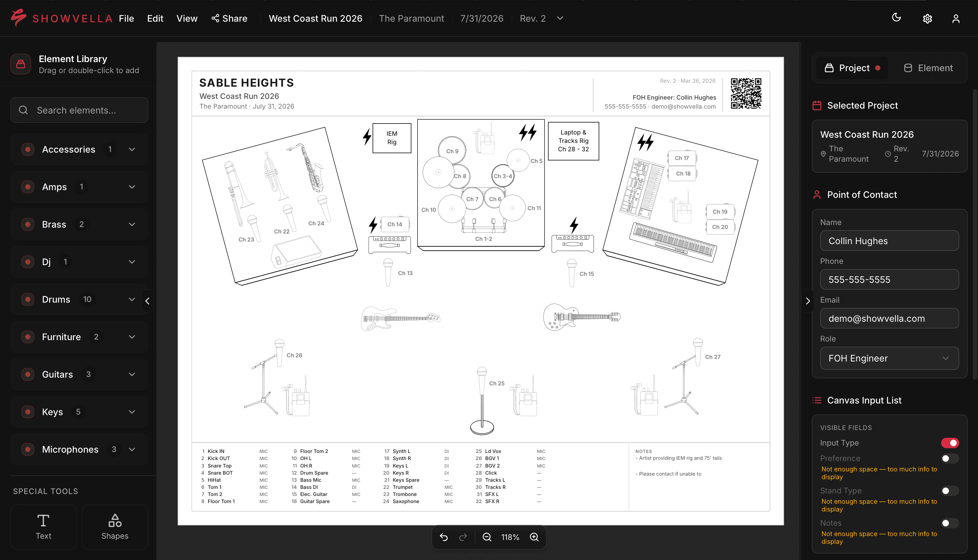Screen dimensions: 978x560
Task: Collapse the Element Library sidebar
Action: point(147,301)
